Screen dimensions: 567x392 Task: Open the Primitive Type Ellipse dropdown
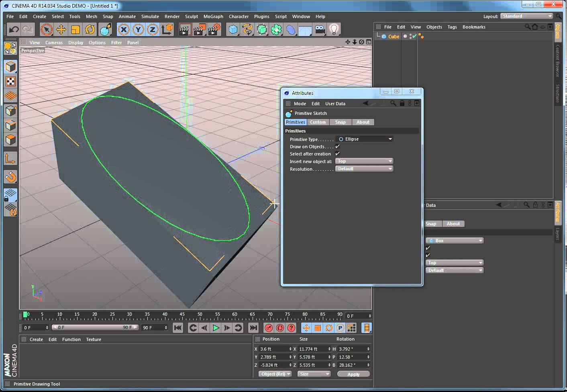[364, 139]
